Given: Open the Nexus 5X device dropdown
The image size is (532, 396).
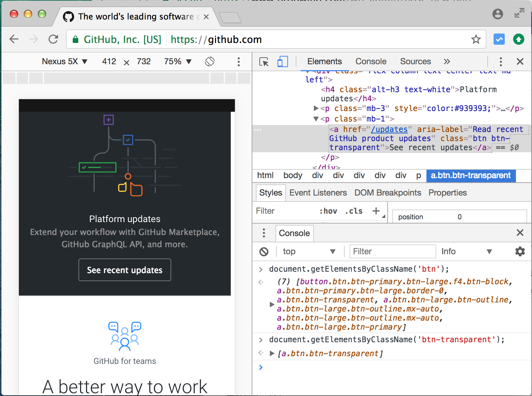Looking at the screenshot, I should (x=65, y=61).
